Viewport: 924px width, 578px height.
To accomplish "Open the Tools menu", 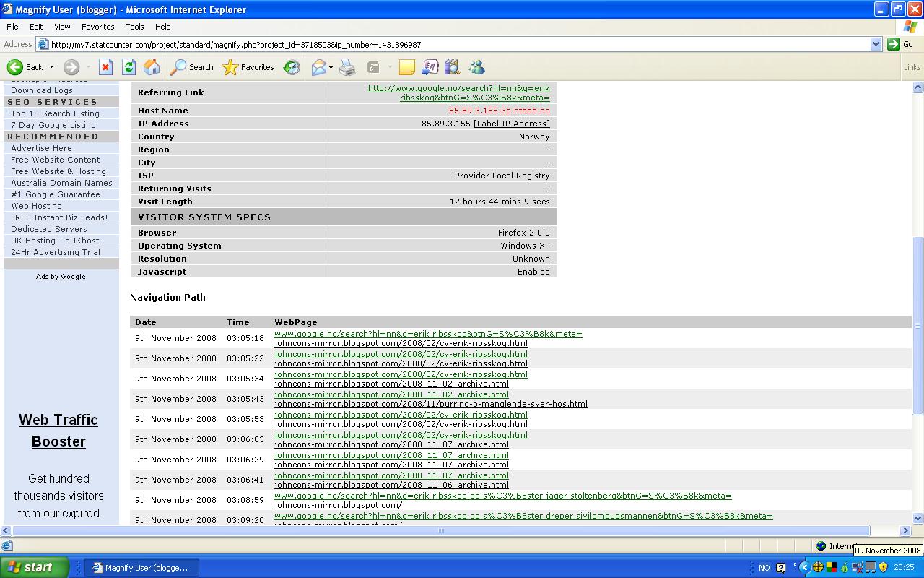I will [x=135, y=27].
